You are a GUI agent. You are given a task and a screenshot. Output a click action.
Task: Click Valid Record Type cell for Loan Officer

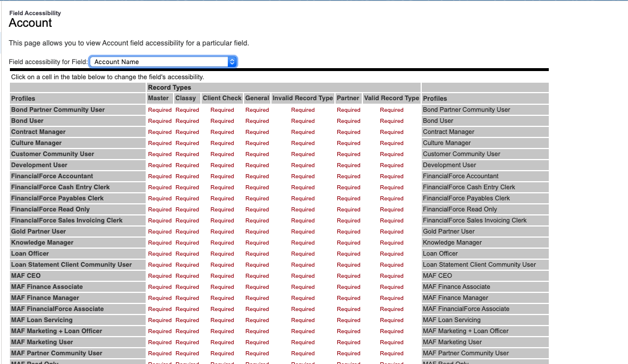point(391,254)
